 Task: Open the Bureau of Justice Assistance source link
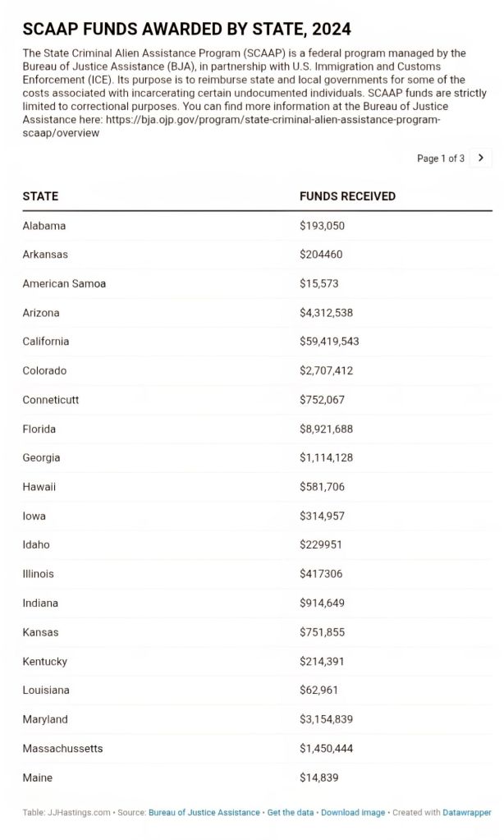204,812
